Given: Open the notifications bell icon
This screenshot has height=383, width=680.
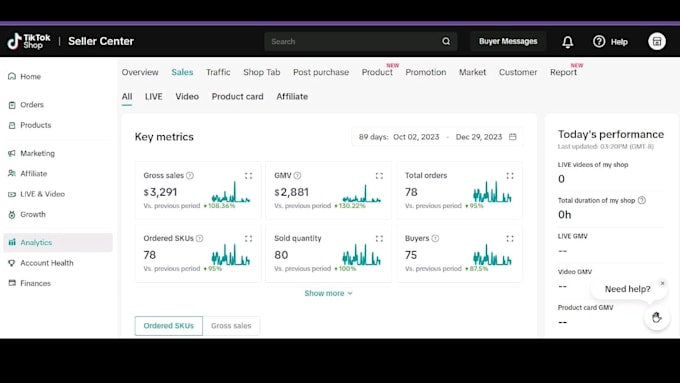Looking at the screenshot, I should [x=568, y=42].
